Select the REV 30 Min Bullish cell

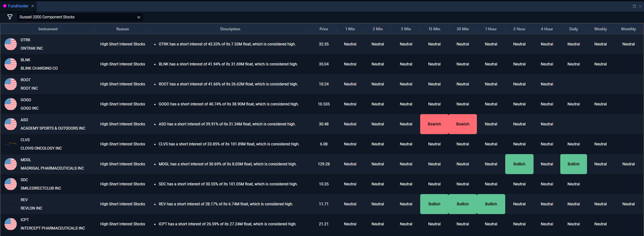(x=463, y=204)
